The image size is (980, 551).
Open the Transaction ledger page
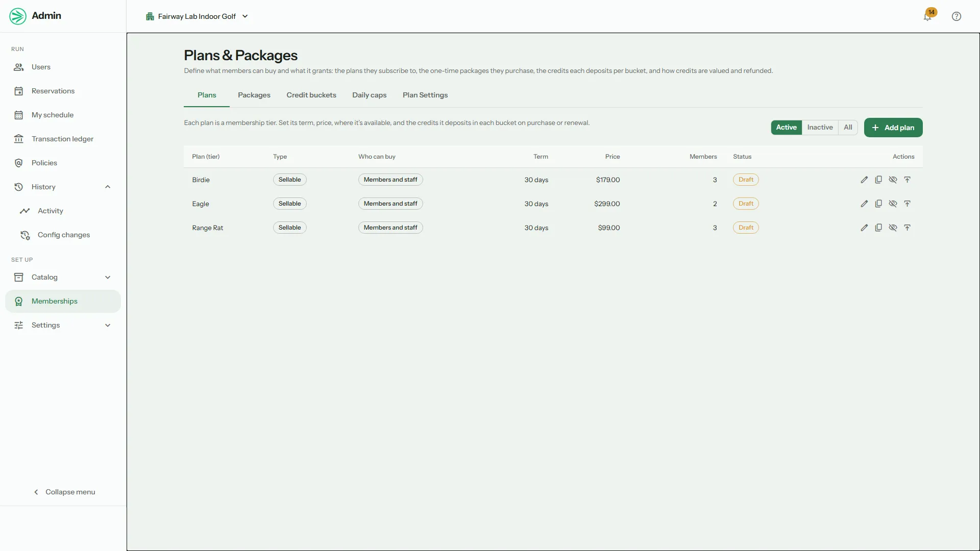pos(63,139)
